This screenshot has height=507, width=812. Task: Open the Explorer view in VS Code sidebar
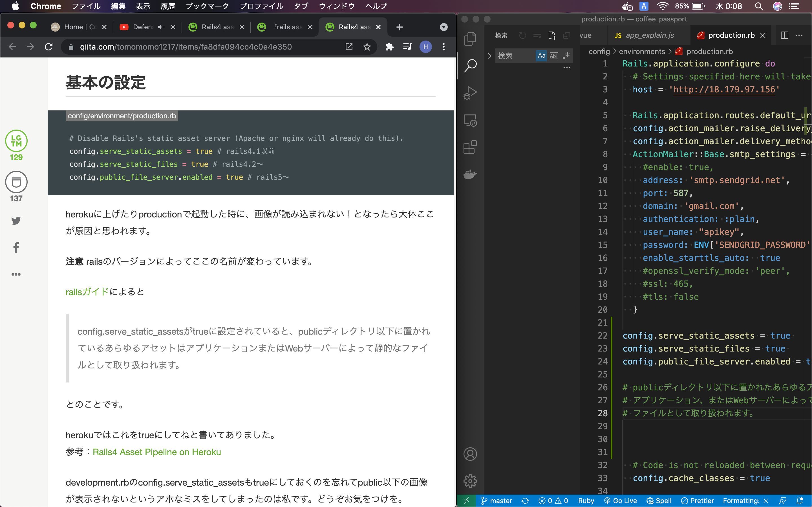click(x=470, y=39)
